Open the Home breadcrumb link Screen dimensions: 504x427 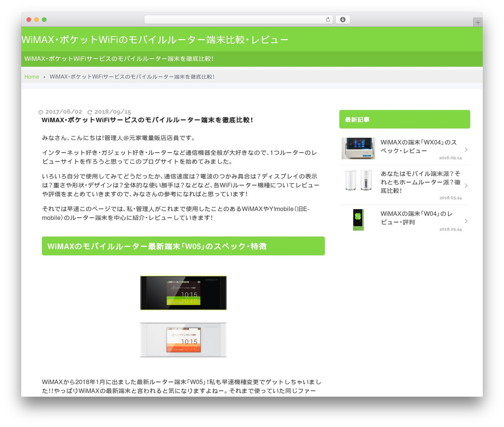pyautogui.click(x=31, y=77)
